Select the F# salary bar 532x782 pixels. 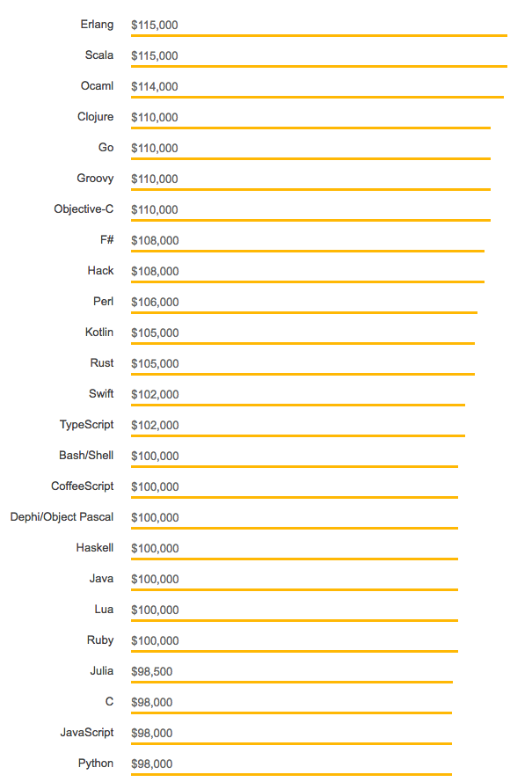307,251
